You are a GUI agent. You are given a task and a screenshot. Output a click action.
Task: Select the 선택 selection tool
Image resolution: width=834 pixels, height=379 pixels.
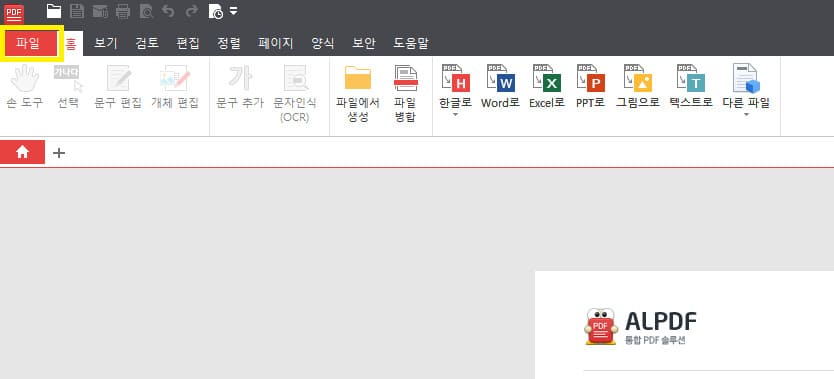pyautogui.click(x=69, y=87)
